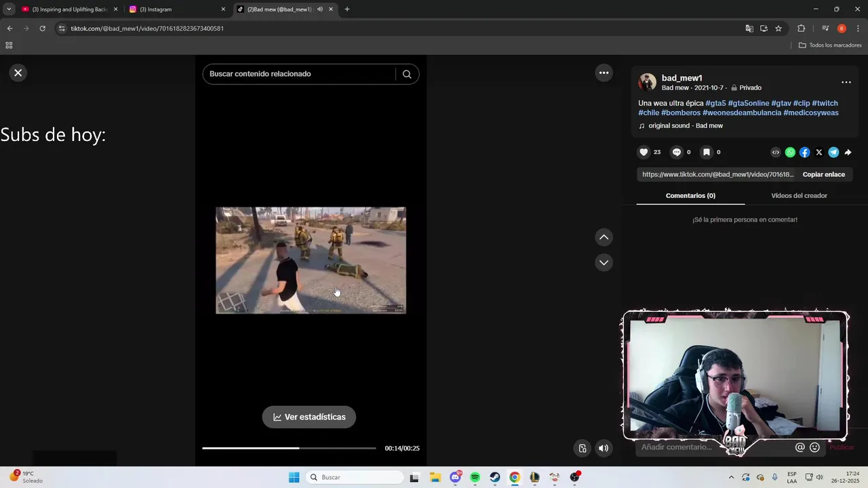Reload the TikTok page

click(x=42, y=28)
